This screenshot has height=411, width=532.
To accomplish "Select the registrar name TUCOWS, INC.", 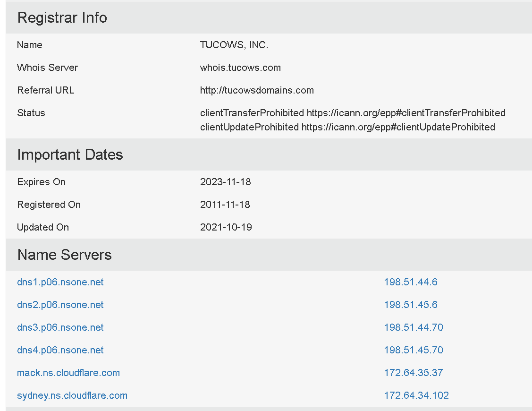I will [x=234, y=45].
